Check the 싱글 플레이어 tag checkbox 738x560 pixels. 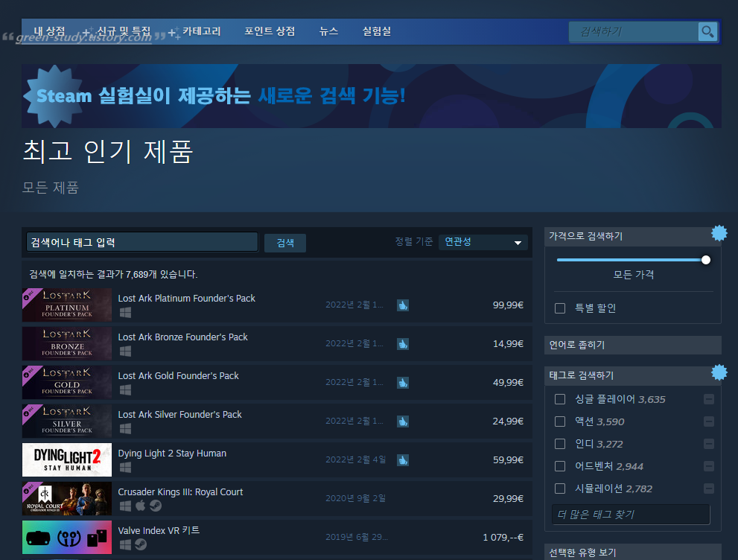click(560, 400)
